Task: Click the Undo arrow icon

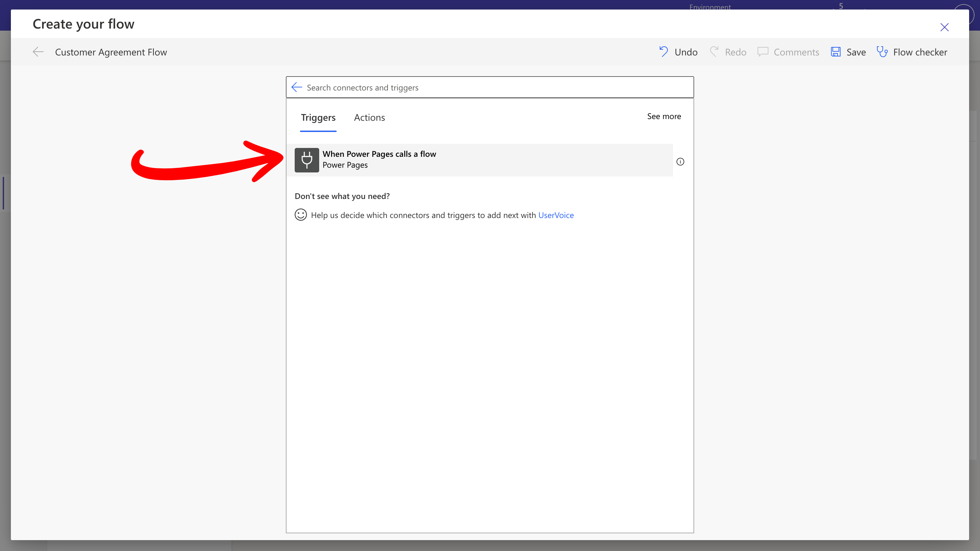Action: pyautogui.click(x=664, y=52)
